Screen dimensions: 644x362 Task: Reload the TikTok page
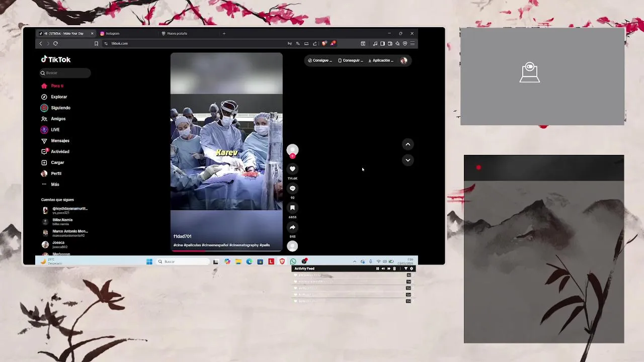pyautogui.click(x=55, y=44)
